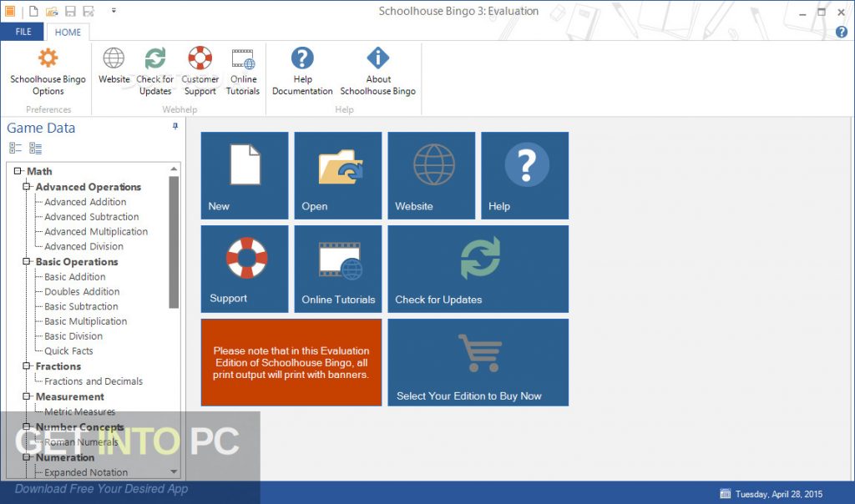The width and height of the screenshot is (855, 504).
Task: Click the date Tuesday, April 28, 2015
Action: click(x=779, y=494)
